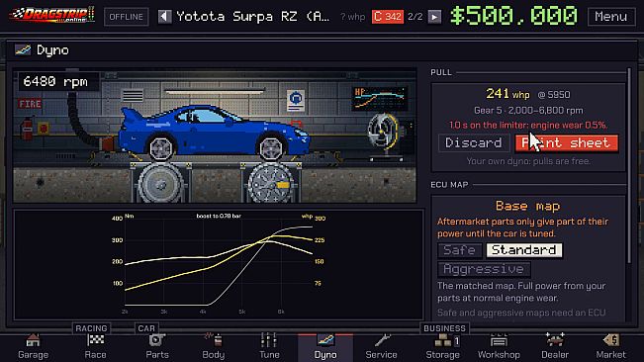Click the Dragstrip Online logo
The width and height of the screenshot is (644, 362).
[52, 15]
